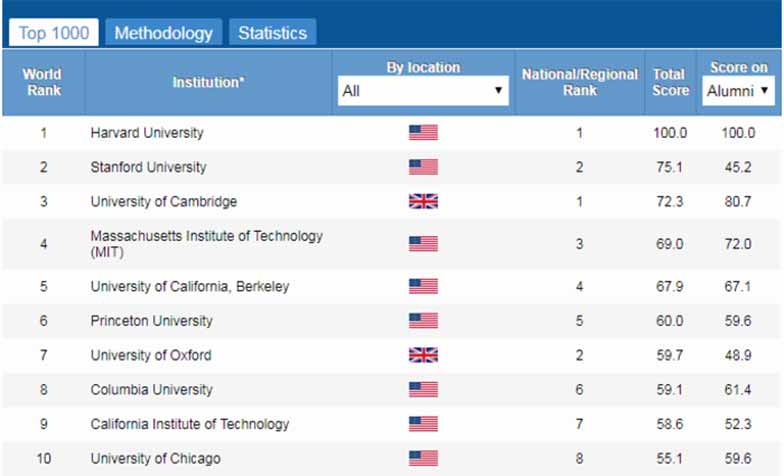Screen dimensions: 784x476
Task: Open the Statistics tab
Action: (272, 33)
